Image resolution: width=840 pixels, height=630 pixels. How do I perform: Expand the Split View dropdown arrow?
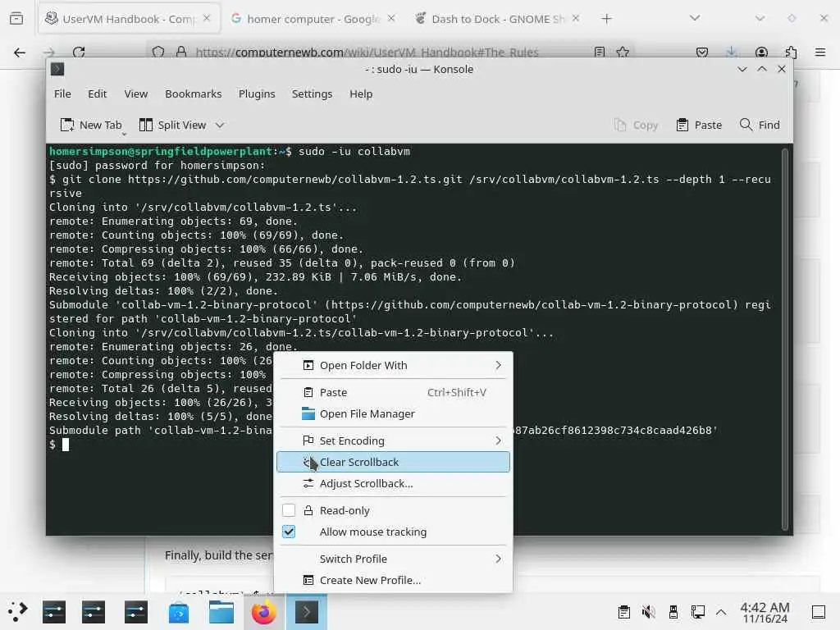coord(220,125)
